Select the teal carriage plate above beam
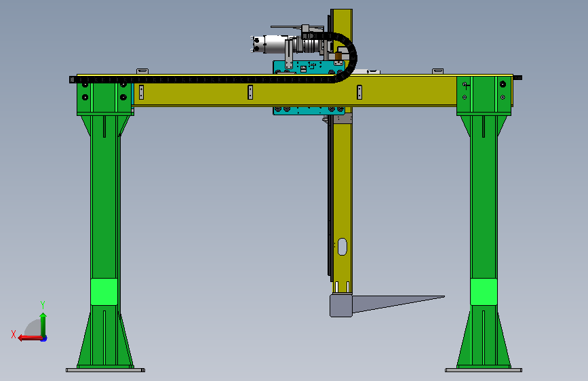Image resolution: width=588 pixels, height=381 pixels. (x=309, y=68)
